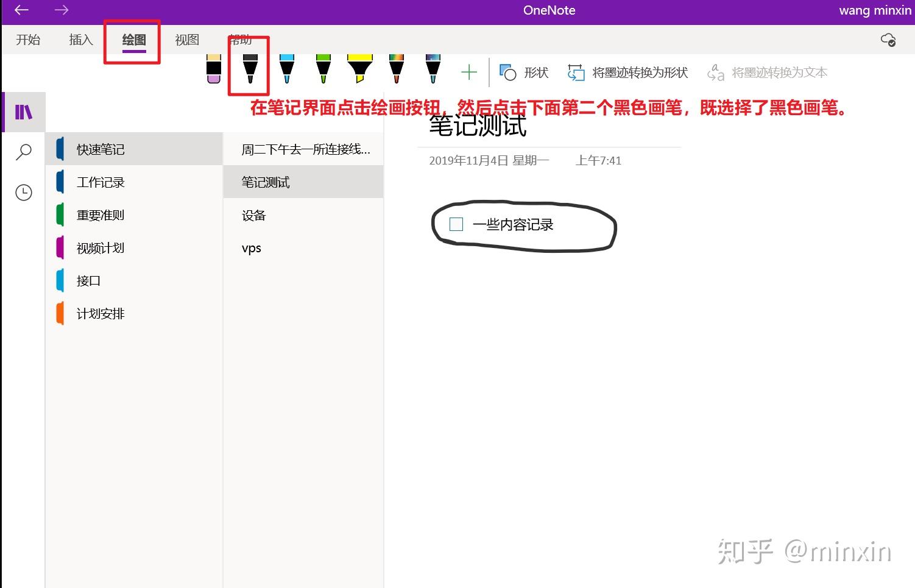Image resolution: width=915 pixels, height=588 pixels.
Task: Expand the rainbow galaxy pen options
Action: pos(433,69)
